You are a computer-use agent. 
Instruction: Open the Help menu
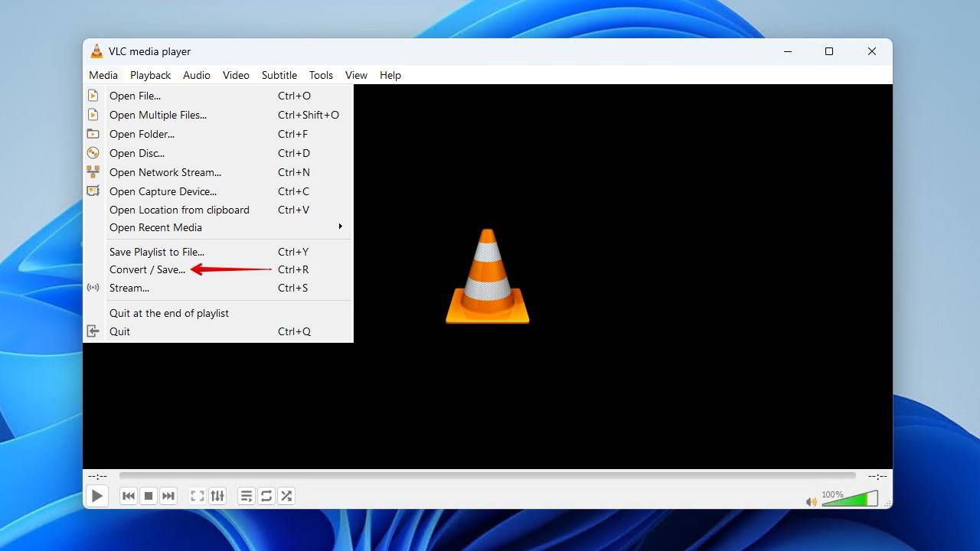[390, 75]
